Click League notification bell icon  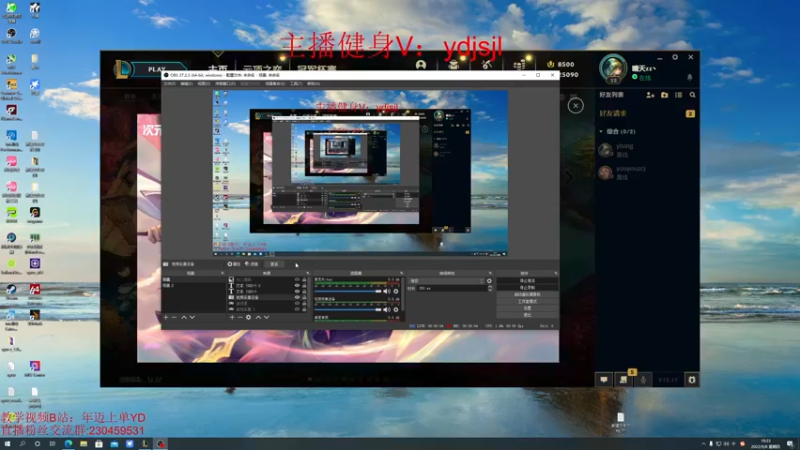690,77
